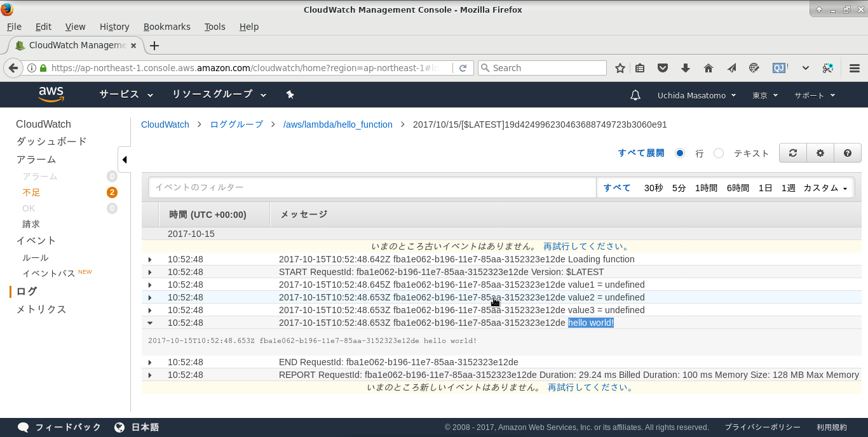Collapse the hello world log event entry

pos(151,322)
